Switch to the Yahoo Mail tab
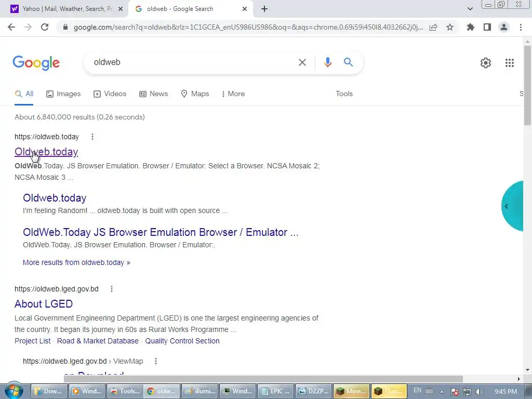Image resolution: width=532 pixels, height=399 pixels. tap(67, 9)
